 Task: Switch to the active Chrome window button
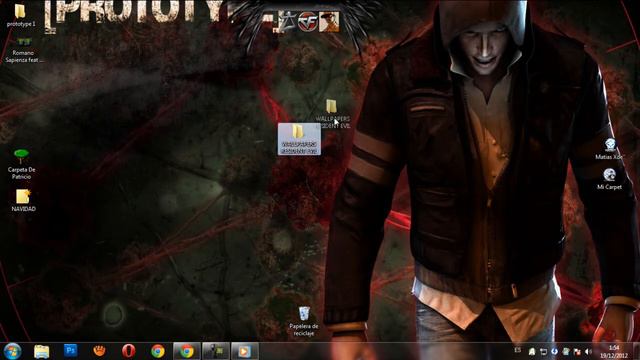tap(187, 351)
